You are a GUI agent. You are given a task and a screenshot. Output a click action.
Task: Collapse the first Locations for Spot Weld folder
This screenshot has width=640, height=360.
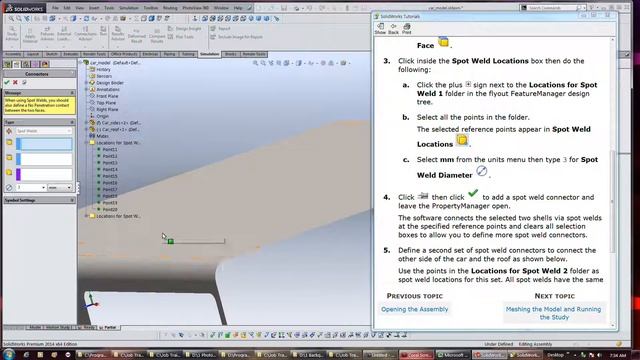[86, 143]
